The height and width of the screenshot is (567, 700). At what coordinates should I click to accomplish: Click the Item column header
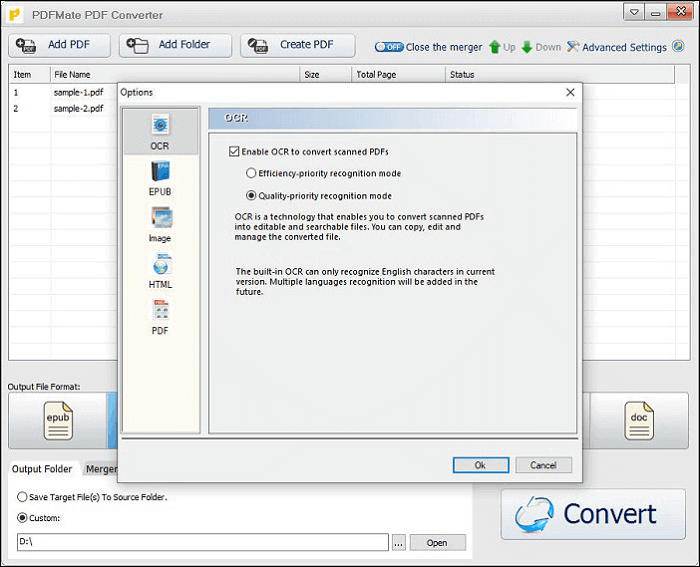pos(30,75)
